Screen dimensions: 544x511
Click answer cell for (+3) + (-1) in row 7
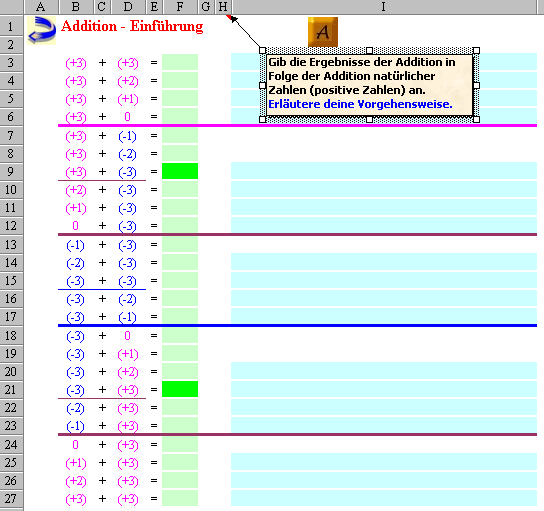point(180,135)
